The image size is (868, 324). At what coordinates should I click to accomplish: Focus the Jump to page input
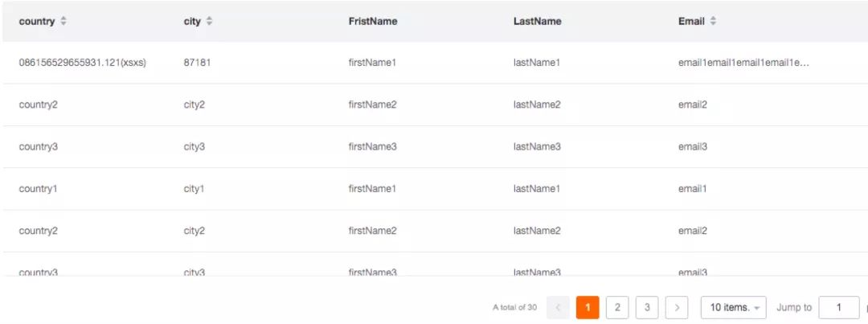[839, 307]
